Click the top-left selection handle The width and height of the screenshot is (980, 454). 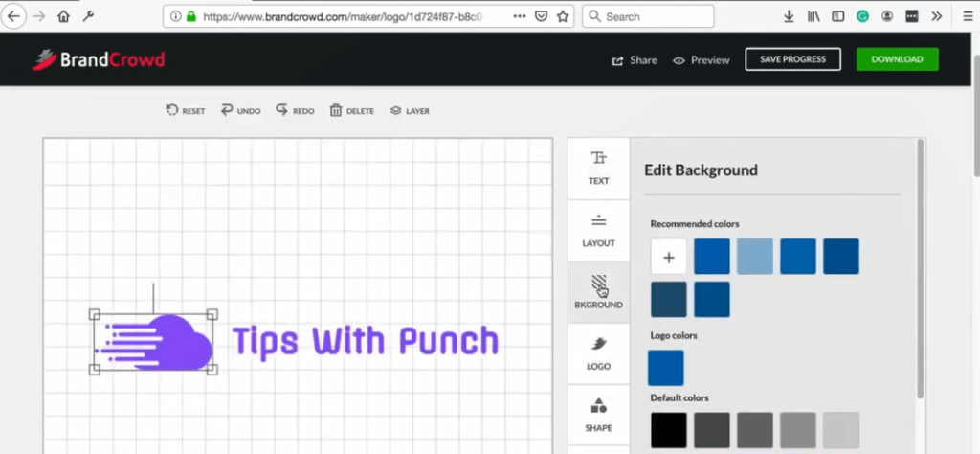95,314
